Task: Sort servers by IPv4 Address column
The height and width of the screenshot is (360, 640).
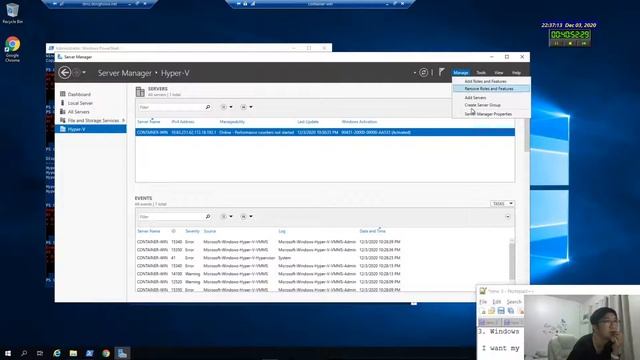Action: 183,122
